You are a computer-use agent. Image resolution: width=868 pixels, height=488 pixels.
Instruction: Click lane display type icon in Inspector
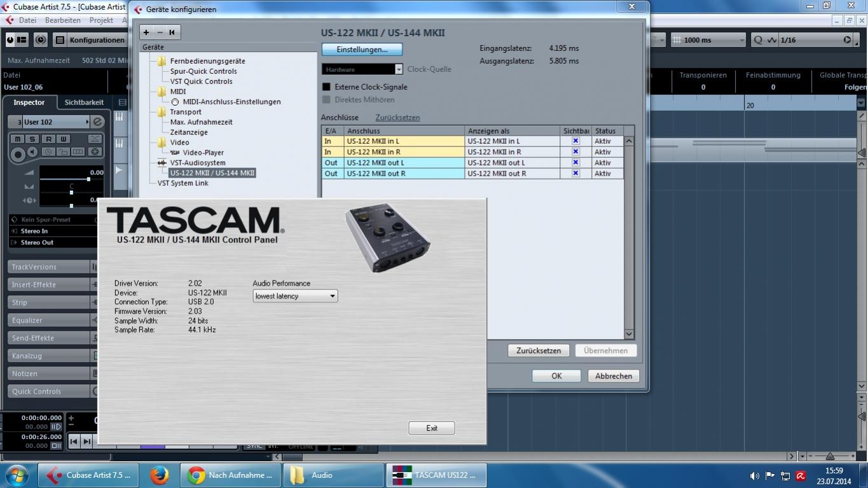(x=78, y=152)
